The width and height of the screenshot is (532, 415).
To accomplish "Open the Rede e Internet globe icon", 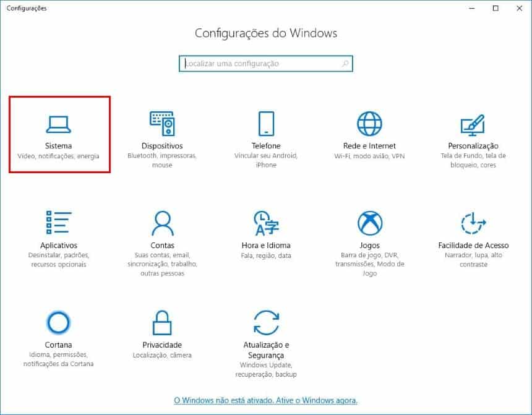I will 369,124.
